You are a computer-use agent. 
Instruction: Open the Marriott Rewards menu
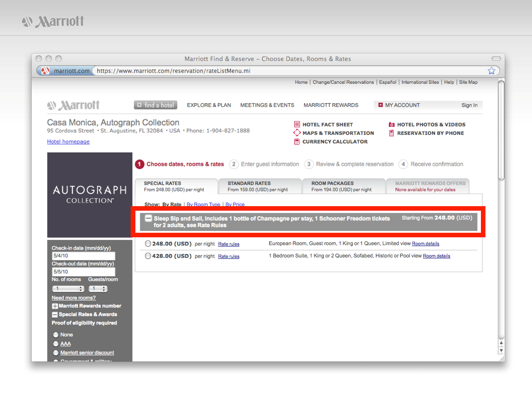(331, 105)
